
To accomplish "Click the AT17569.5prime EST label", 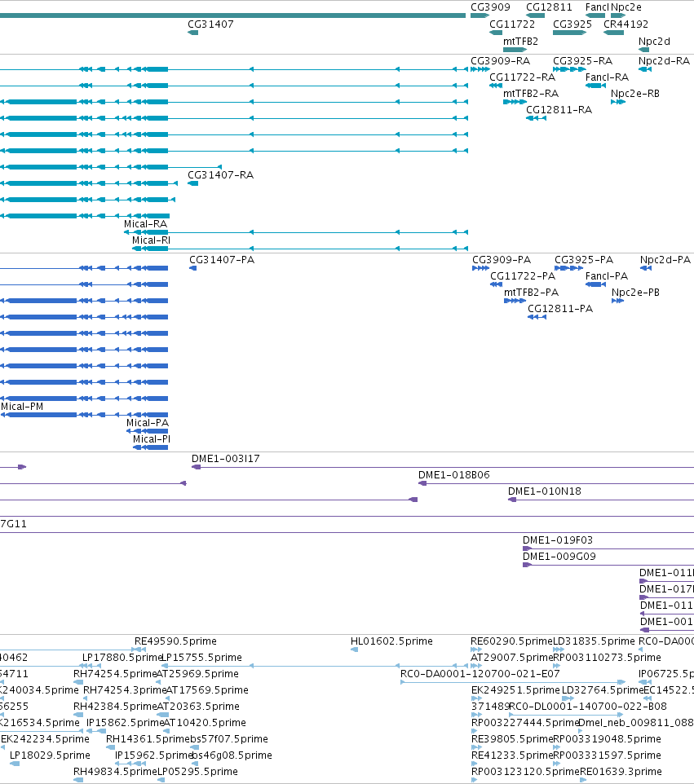I will click(x=206, y=690).
